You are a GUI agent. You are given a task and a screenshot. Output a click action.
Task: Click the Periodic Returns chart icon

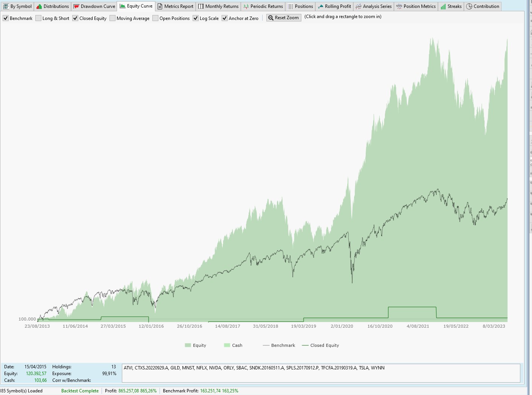pyautogui.click(x=246, y=6)
